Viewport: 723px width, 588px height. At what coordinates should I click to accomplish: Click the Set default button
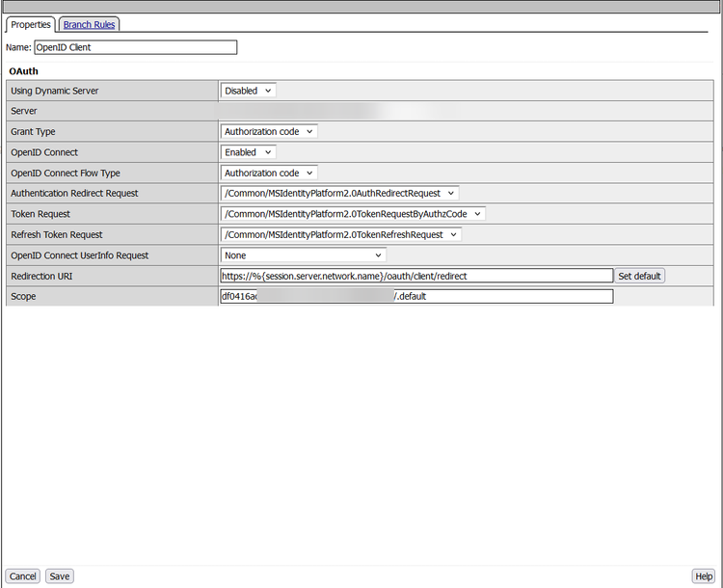(639, 276)
